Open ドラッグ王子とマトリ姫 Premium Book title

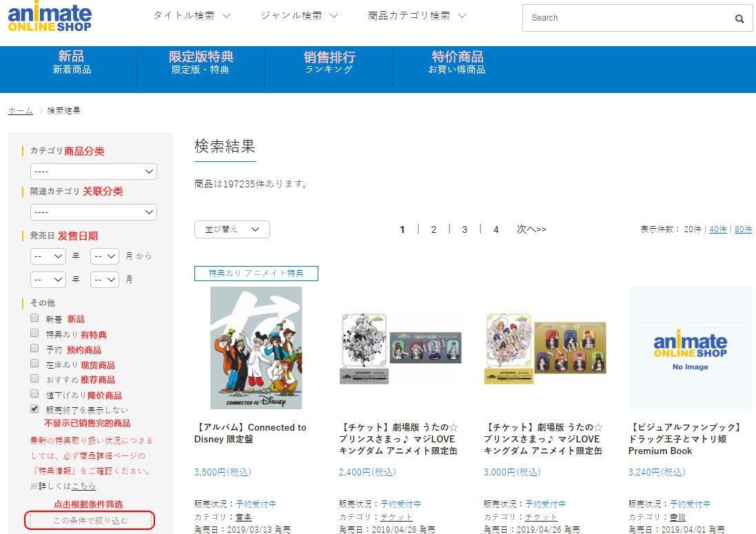(686, 439)
